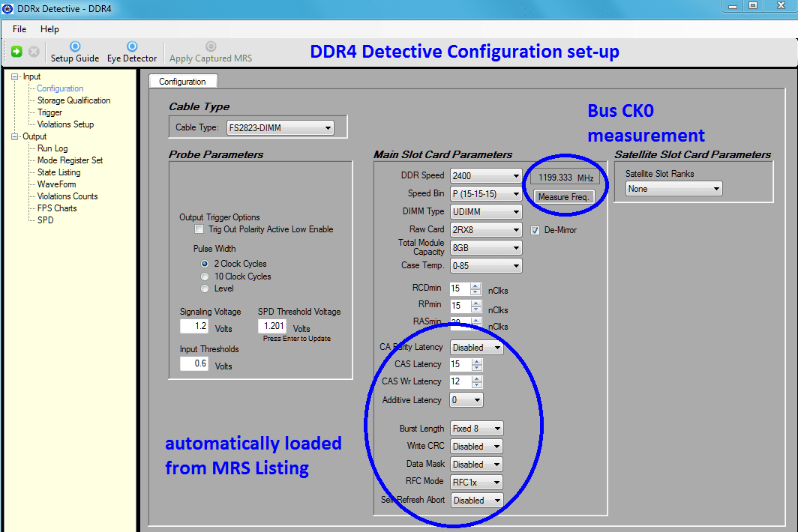Screen dimensions: 798x532
Task: Select Configuration in the Input tree
Action: pos(60,88)
